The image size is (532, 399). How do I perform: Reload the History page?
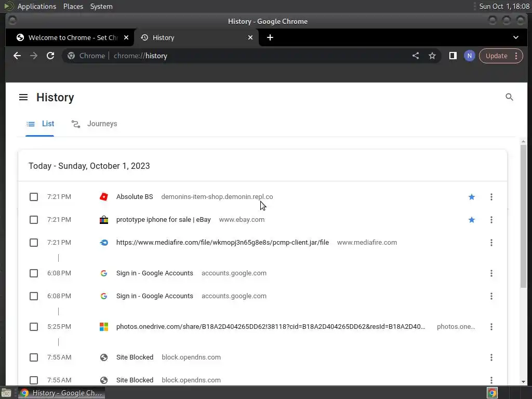click(x=50, y=56)
